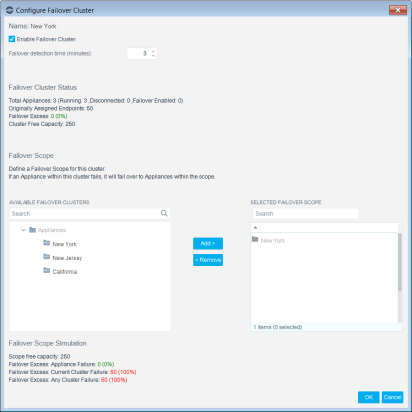The image size is (412, 412).
Task: Close the Configure Failover Cluster dialog
Action: point(398,10)
